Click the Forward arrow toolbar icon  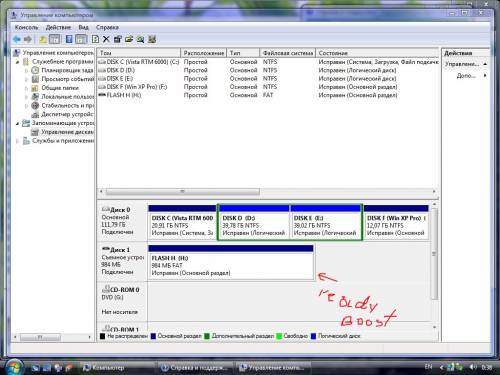coord(28,39)
